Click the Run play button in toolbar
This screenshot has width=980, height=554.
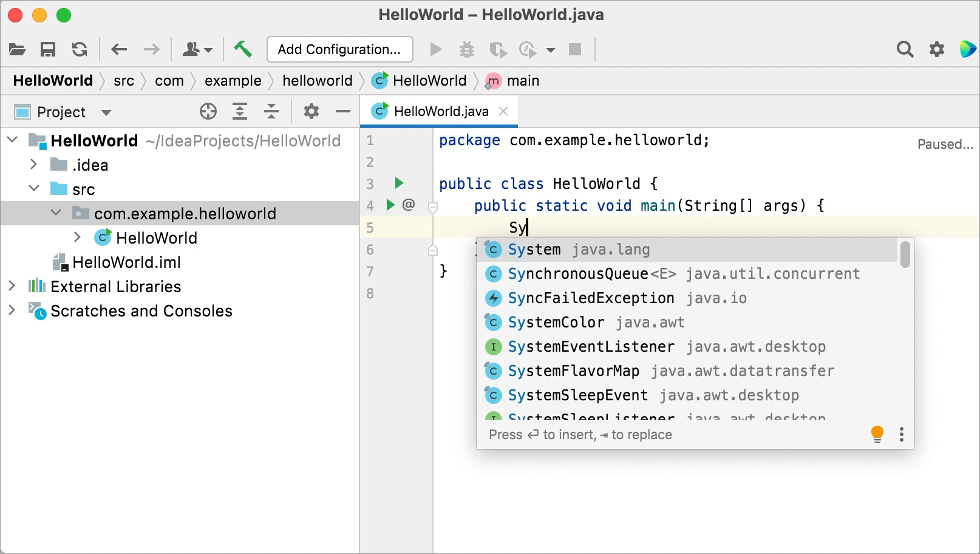[x=435, y=49]
